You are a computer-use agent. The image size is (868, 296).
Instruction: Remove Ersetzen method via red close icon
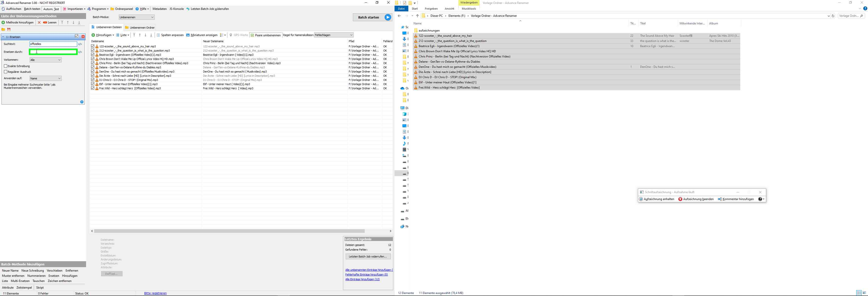pos(83,37)
